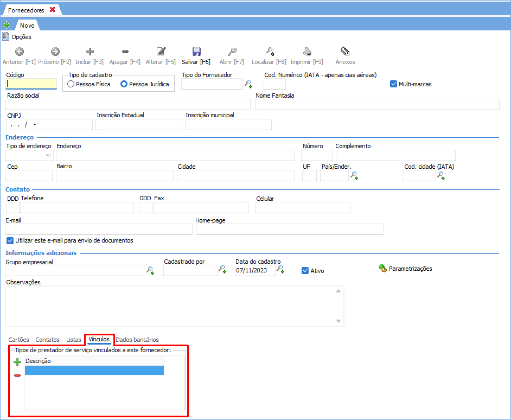Click the CNPJ masked field
The image size is (511, 420).
tap(49, 125)
